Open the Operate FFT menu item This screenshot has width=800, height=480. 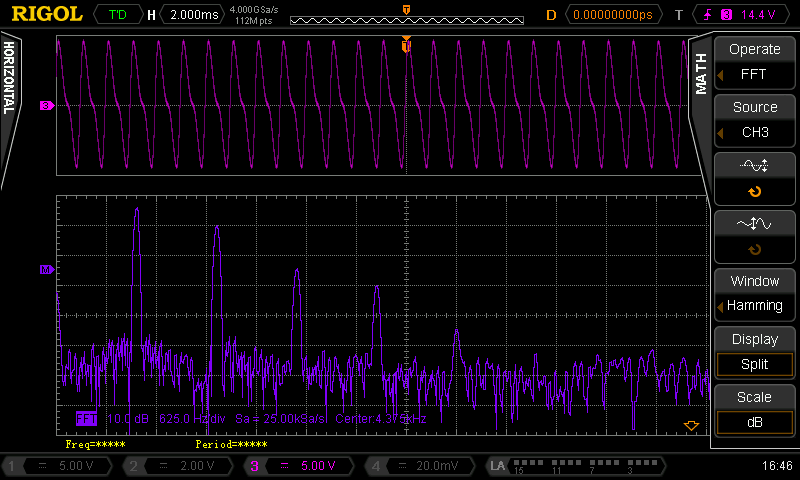pos(754,63)
